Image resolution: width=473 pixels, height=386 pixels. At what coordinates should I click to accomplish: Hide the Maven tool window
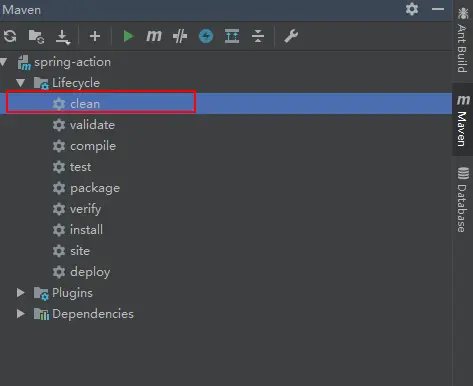pyautogui.click(x=438, y=9)
